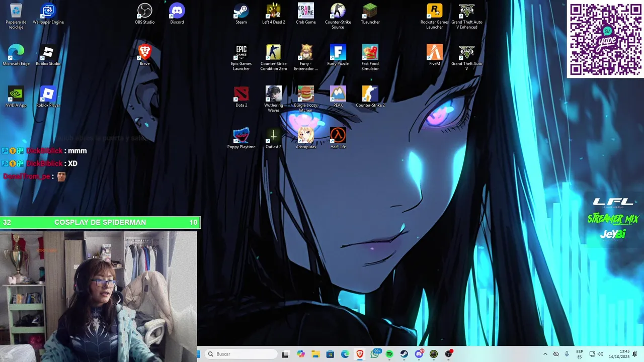The width and height of the screenshot is (644, 362).
Task: Select the Crab Game shortcut
Action: point(306,14)
